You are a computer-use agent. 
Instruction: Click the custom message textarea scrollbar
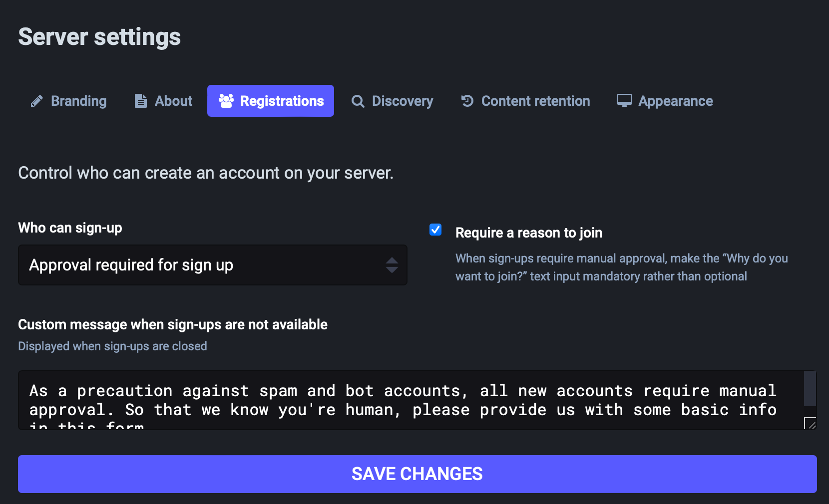(x=810, y=389)
